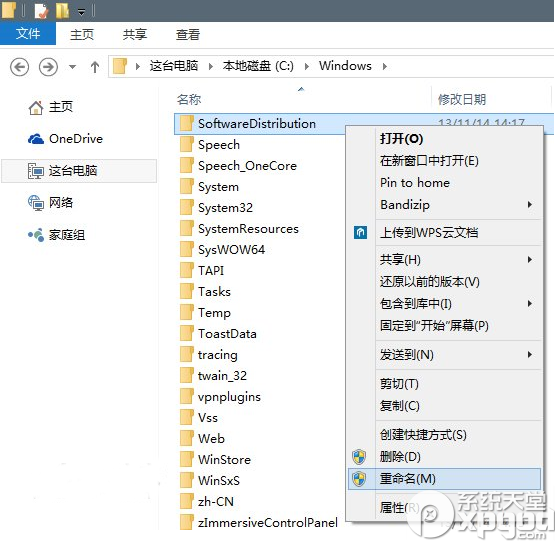Screen dimensions: 555x542
Task: Open the 文件 ribbon tab
Action: pos(28,34)
